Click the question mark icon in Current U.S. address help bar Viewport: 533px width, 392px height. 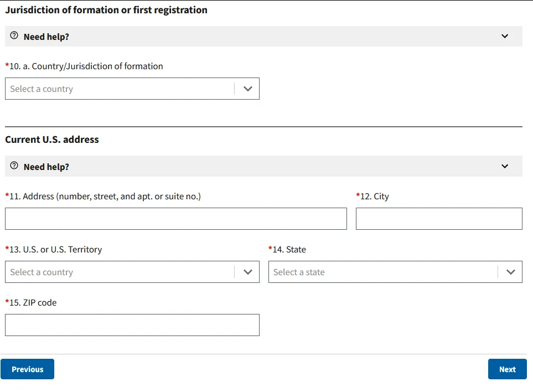click(x=14, y=166)
